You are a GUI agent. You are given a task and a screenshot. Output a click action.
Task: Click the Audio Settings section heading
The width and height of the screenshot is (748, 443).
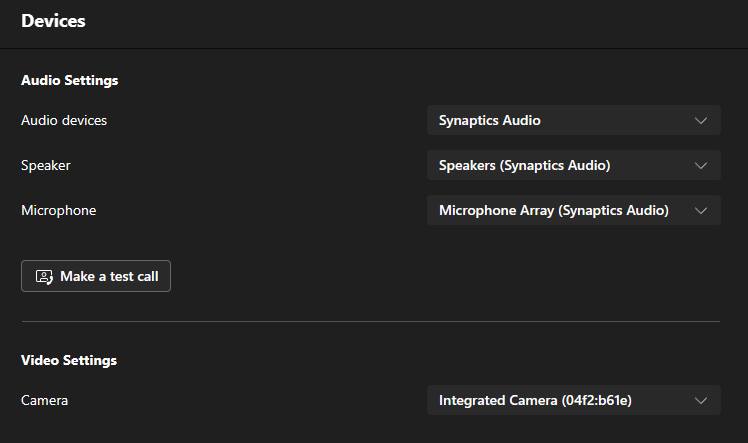pos(70,80)
